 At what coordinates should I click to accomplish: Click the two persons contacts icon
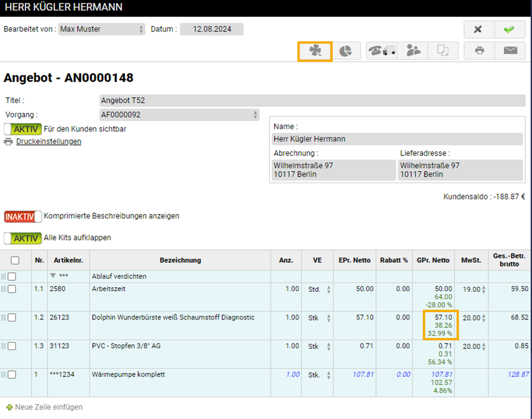point(413,51)
